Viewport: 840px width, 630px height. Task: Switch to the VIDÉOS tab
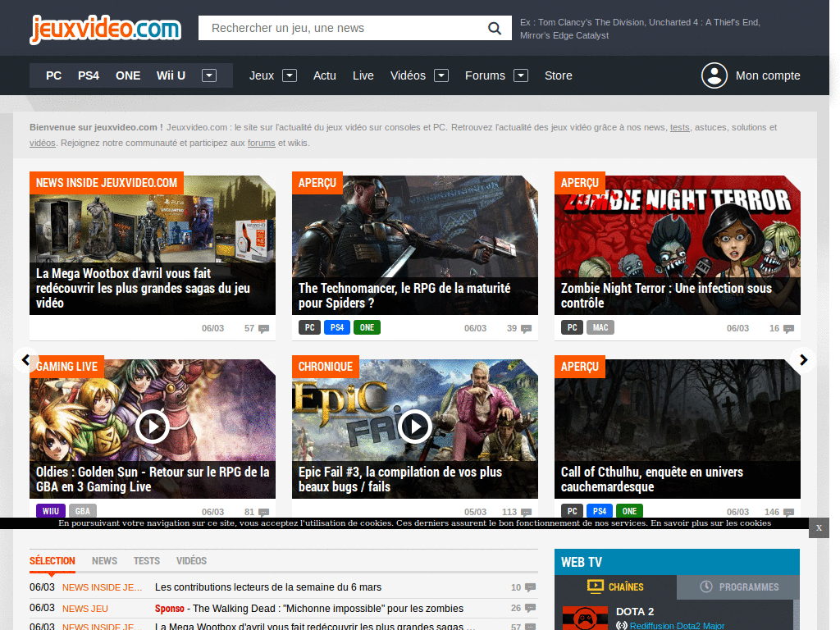191,561
